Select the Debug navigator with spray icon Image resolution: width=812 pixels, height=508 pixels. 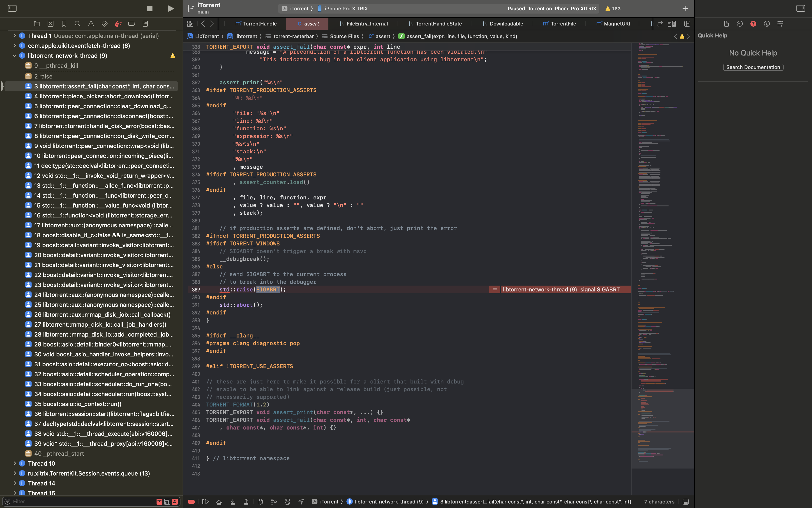point(118,23)
